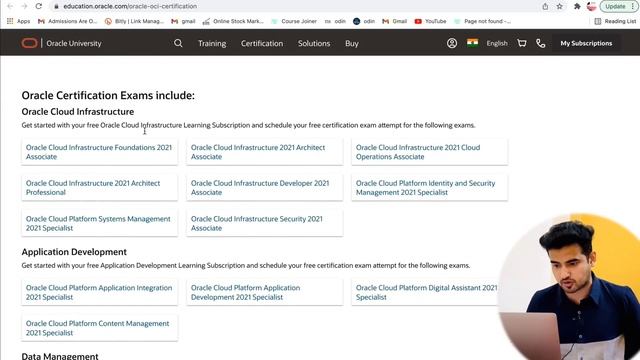Bookmark this page with star icon
The height and width of the screenshot is (360, 640).
pyautogui.click(x=560, y=6)
